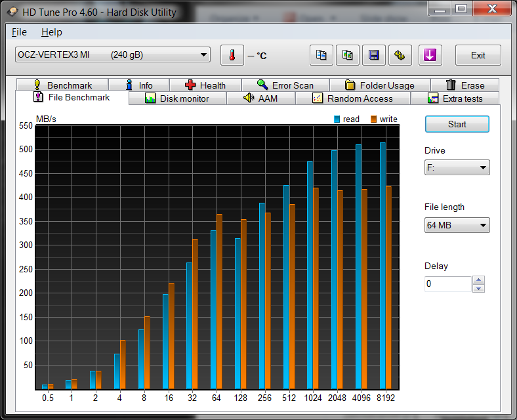This screenshot has width=517, height=420.
Task: Click the Delay value input field
Action: click(447, 284)
